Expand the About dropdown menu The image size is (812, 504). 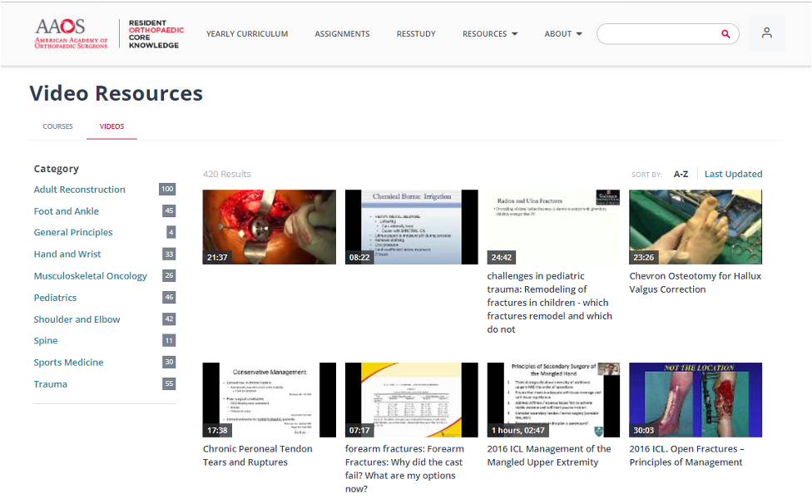[x=563, y=34]
